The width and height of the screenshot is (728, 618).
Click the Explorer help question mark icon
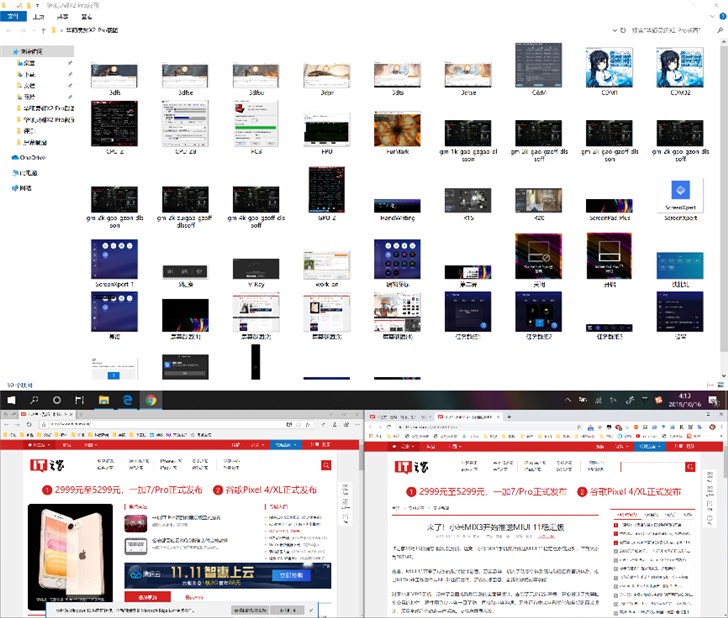click(720, 17)
